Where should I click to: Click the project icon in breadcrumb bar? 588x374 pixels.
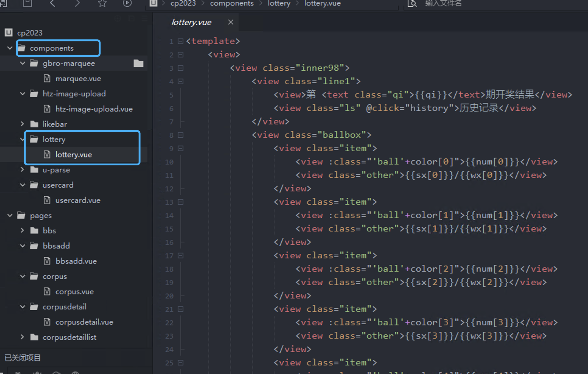(x=153, y=3)
